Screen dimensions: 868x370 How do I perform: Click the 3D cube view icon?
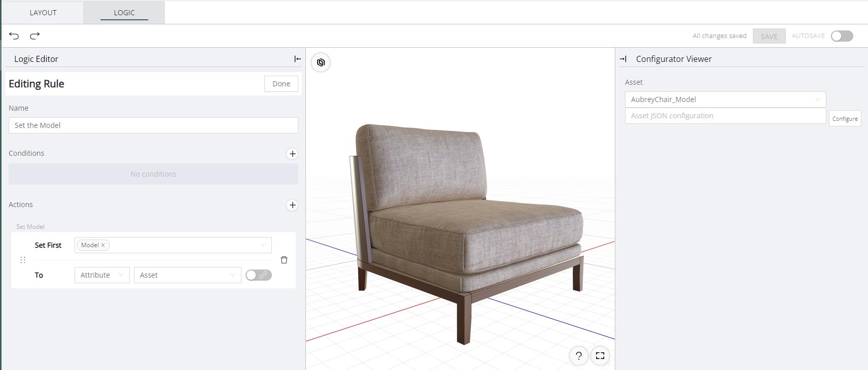click(x=321, y=62)
